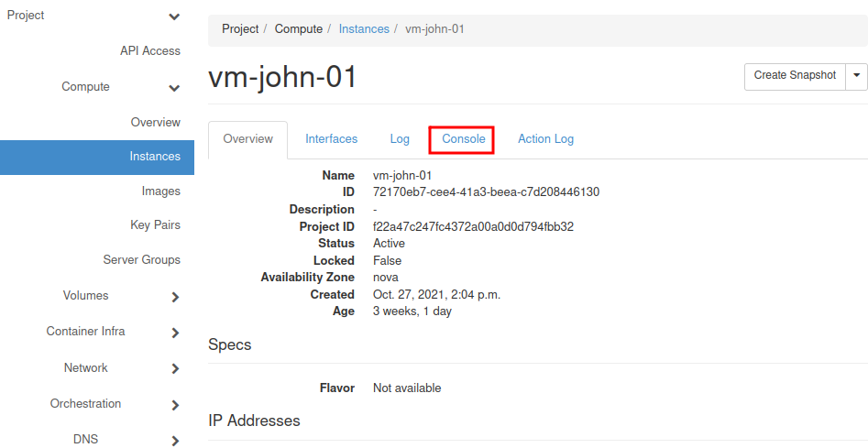Open Key Pairs in sidebar

click(155, 225)
